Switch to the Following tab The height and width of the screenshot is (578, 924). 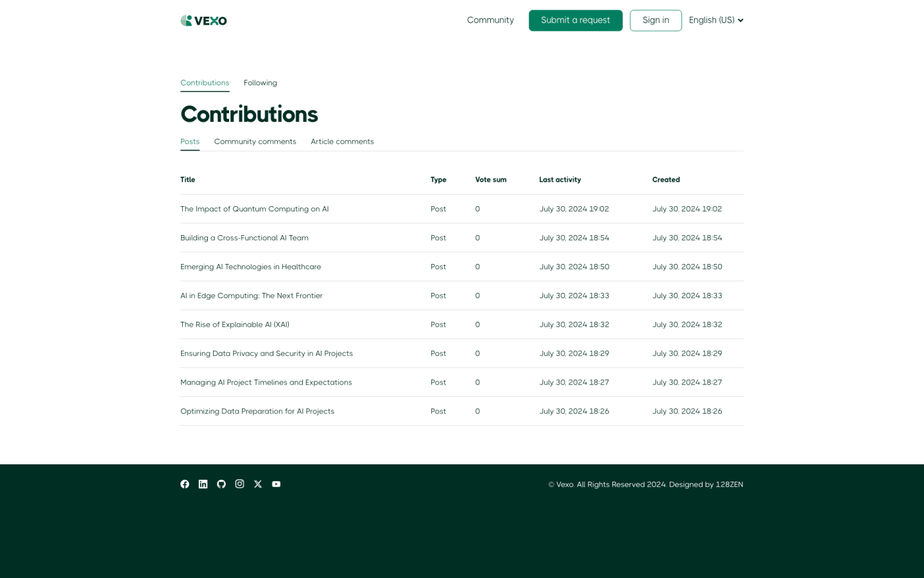click(x=260, y=83)
